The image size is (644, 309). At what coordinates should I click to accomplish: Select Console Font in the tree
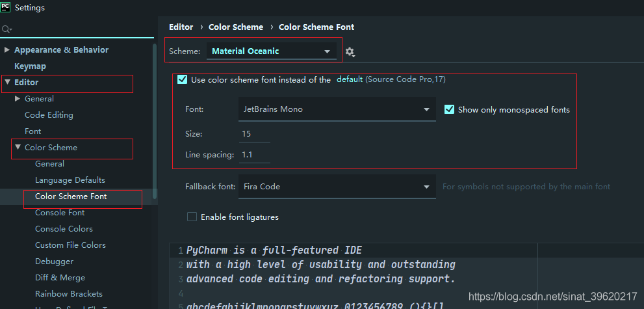pyautogui.click(x=60, y=213)
